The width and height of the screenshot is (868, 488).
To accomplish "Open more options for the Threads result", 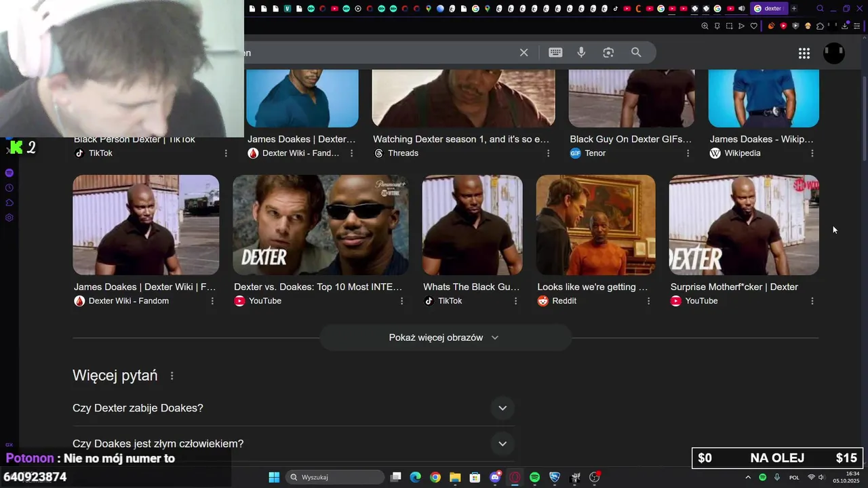I will point(548,153).
